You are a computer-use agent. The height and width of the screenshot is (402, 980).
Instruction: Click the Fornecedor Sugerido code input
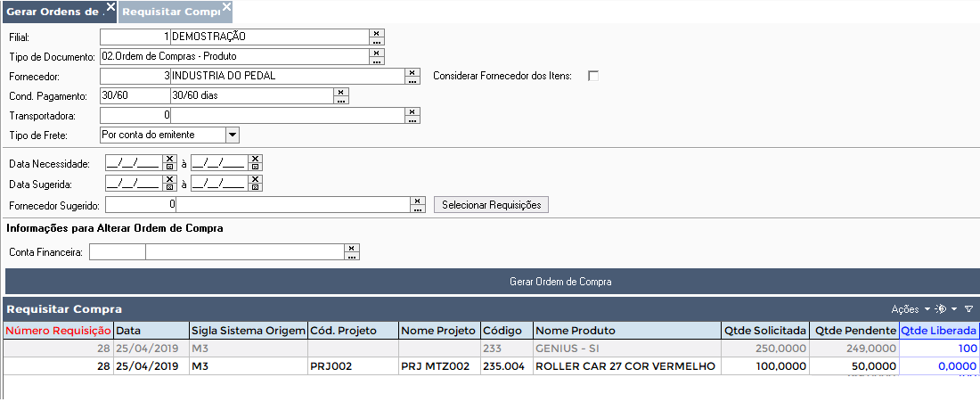tap(141, 205)
